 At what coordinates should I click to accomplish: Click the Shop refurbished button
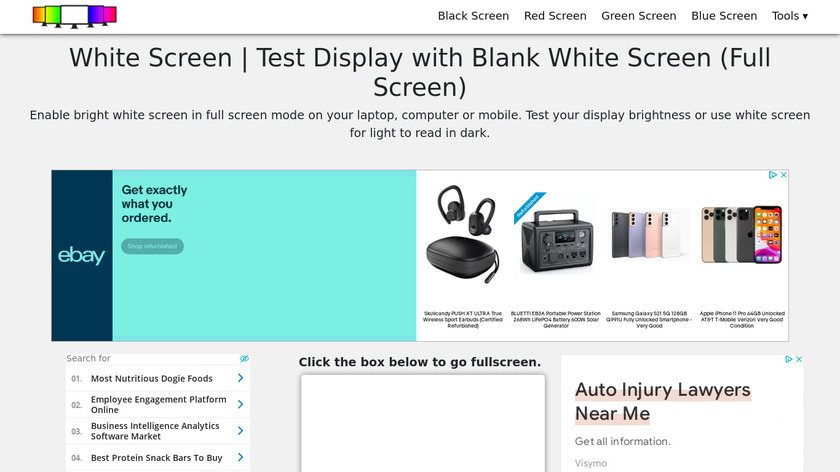pos(152,246)
